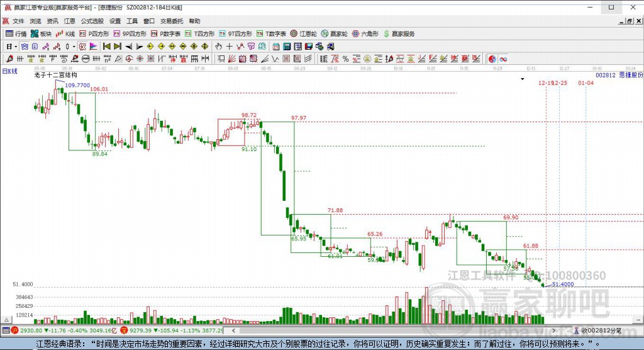
Task: Click the yin-yang taiji icon
Action: coord(492,59)
